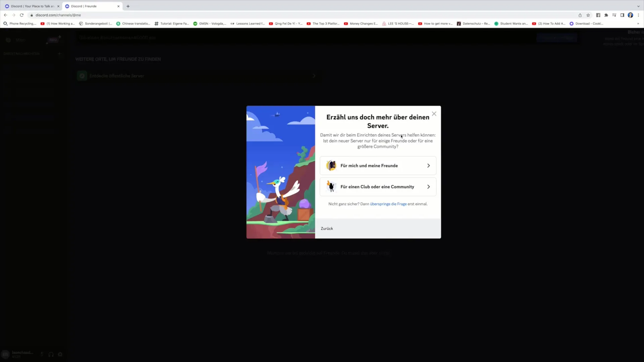
Task: Click the add friends icon in sidebar
Action: 59,54
